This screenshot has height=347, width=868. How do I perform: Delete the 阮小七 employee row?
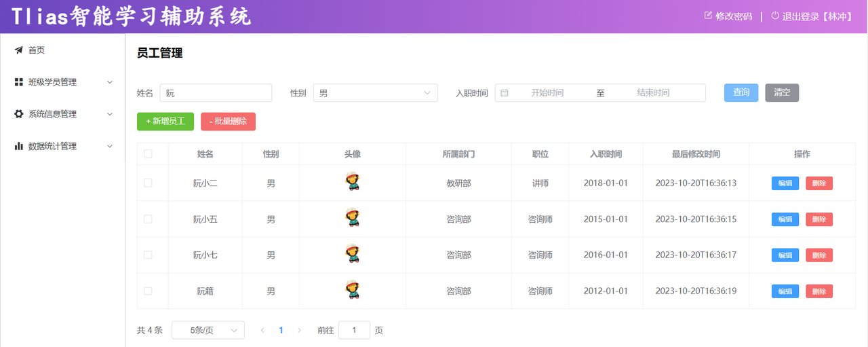[x=818, y=255]
